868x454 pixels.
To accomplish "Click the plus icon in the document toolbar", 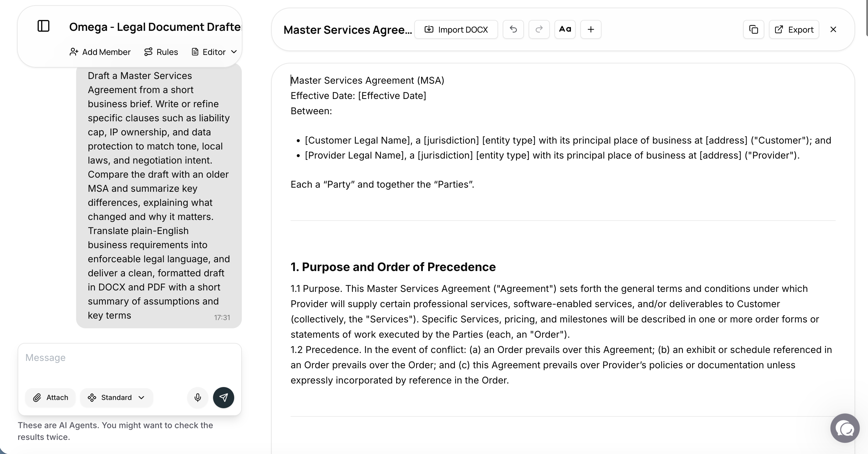I will pos(590,29).
